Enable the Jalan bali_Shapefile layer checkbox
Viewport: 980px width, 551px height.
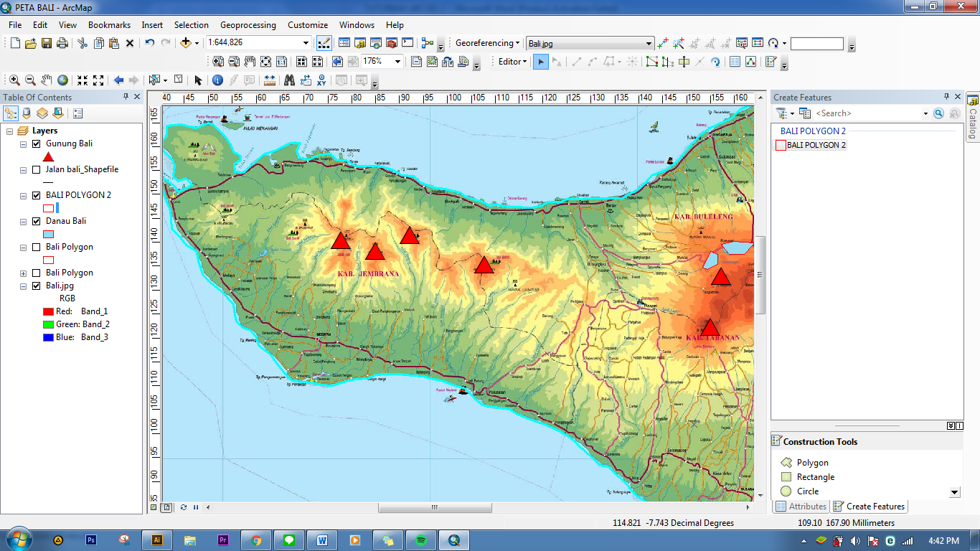tap(37, 169)
